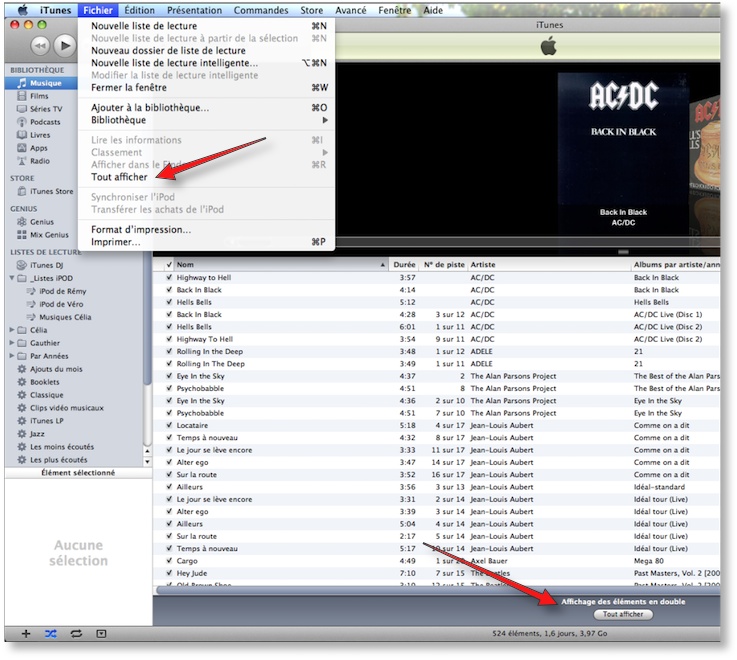This screenshot has width=737, height=660.
Task: Uncheck the Locataire track checkbox
Action: pyautogui.click(x=169, y=426)
